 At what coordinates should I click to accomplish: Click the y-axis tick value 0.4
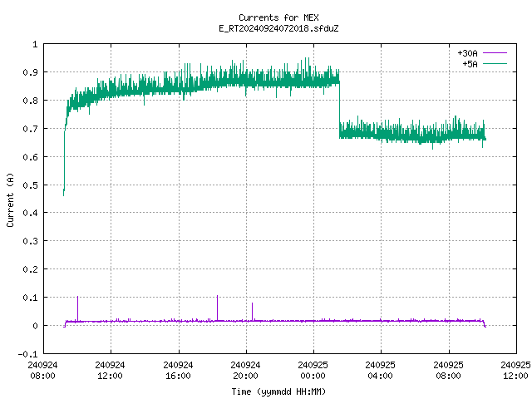coord(30,213)
